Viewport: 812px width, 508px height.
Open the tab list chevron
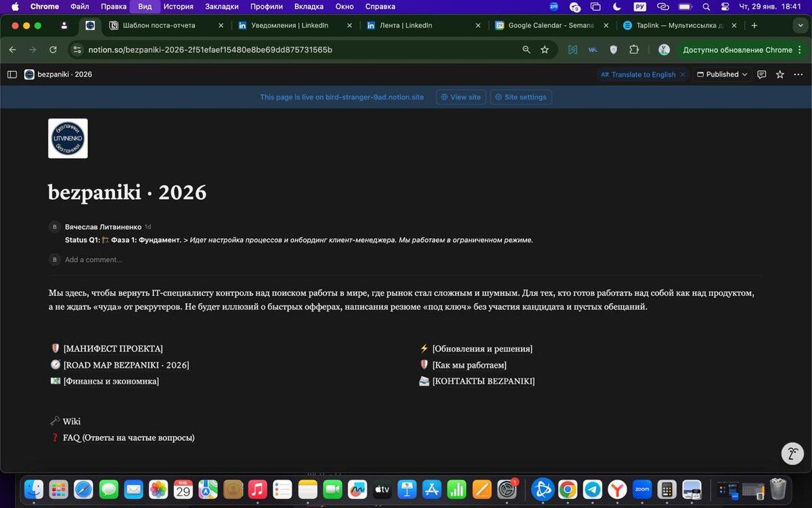coord(801,25)
